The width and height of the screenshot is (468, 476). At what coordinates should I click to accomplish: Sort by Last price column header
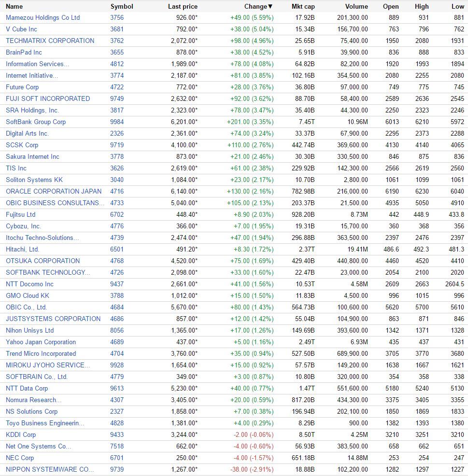183,6
